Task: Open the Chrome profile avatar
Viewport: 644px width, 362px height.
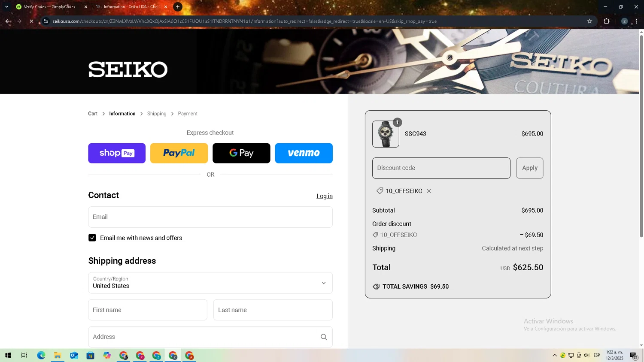Action: click(x=624, y=21)
